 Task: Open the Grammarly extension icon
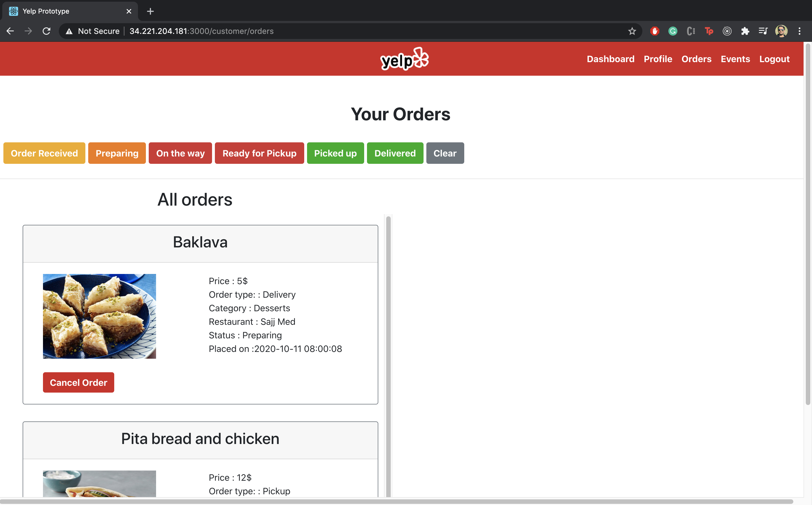pyautogui.click(x=673, y=31)
